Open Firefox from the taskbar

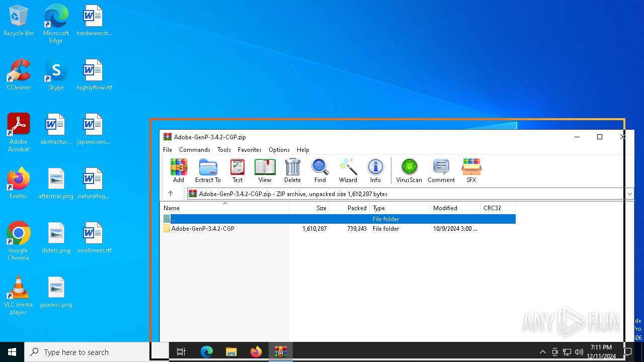pos(256,352)
